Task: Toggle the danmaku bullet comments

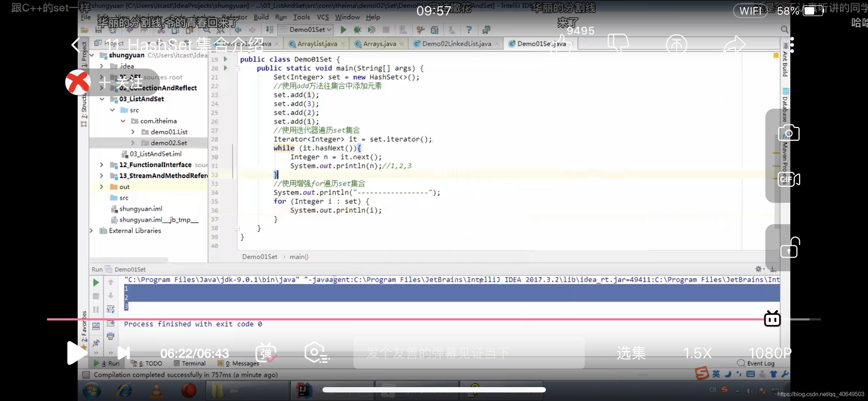Action: point(266,353)
